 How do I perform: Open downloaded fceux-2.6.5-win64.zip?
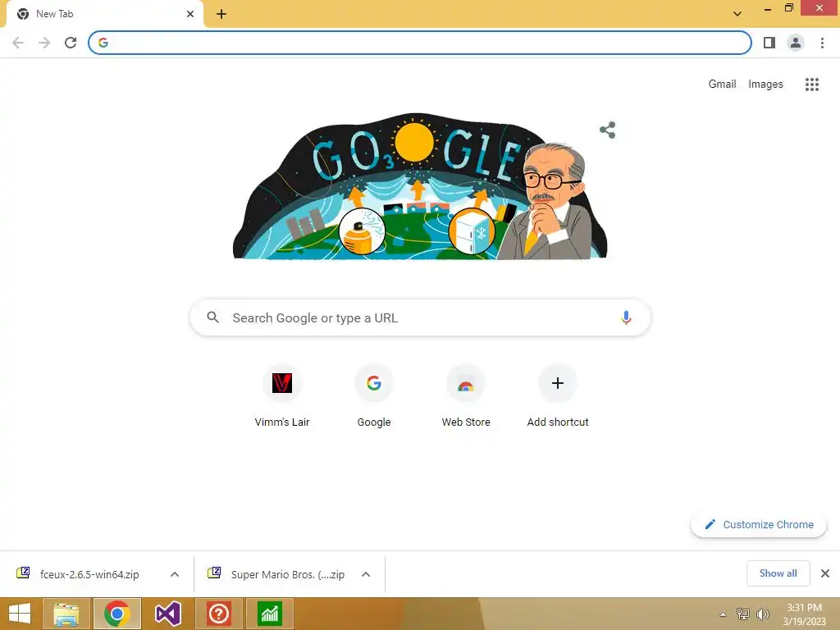89,574
